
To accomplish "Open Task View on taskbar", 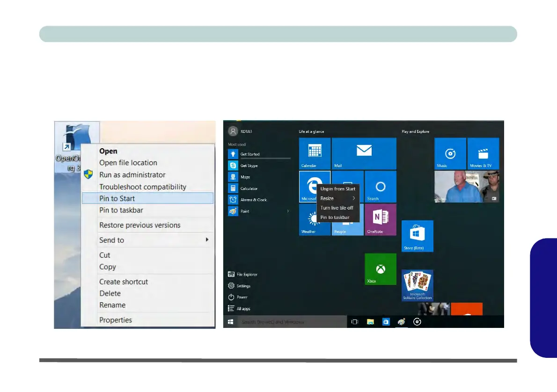I will click(354, 322).
